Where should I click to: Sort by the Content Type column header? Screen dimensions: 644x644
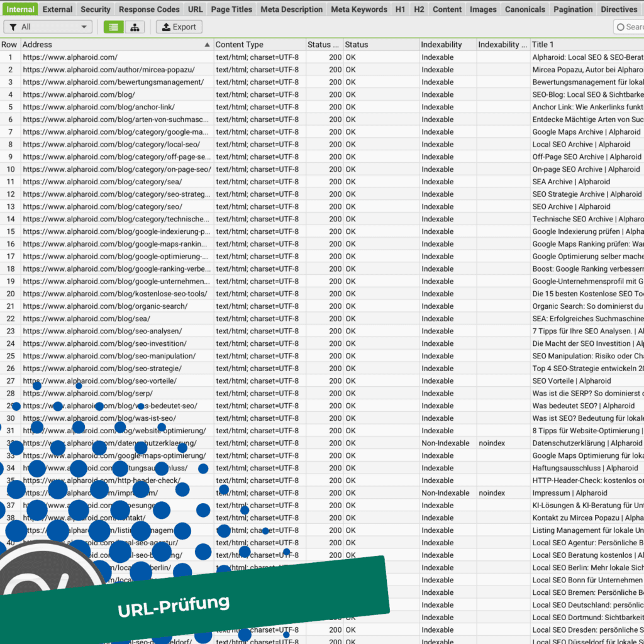[x=260, y=45]
